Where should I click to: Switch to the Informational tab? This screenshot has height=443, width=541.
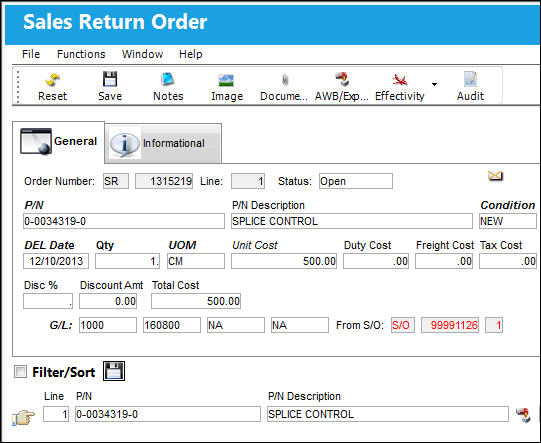164,143
